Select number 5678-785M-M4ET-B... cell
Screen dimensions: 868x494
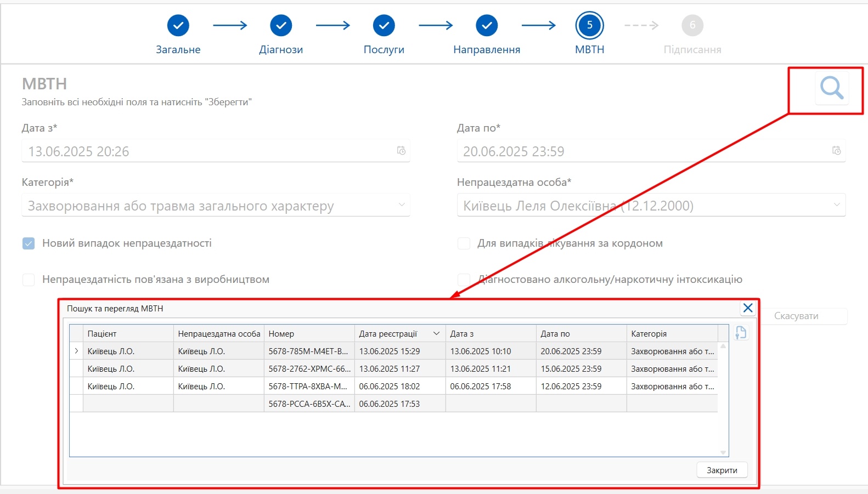(309, 351)
